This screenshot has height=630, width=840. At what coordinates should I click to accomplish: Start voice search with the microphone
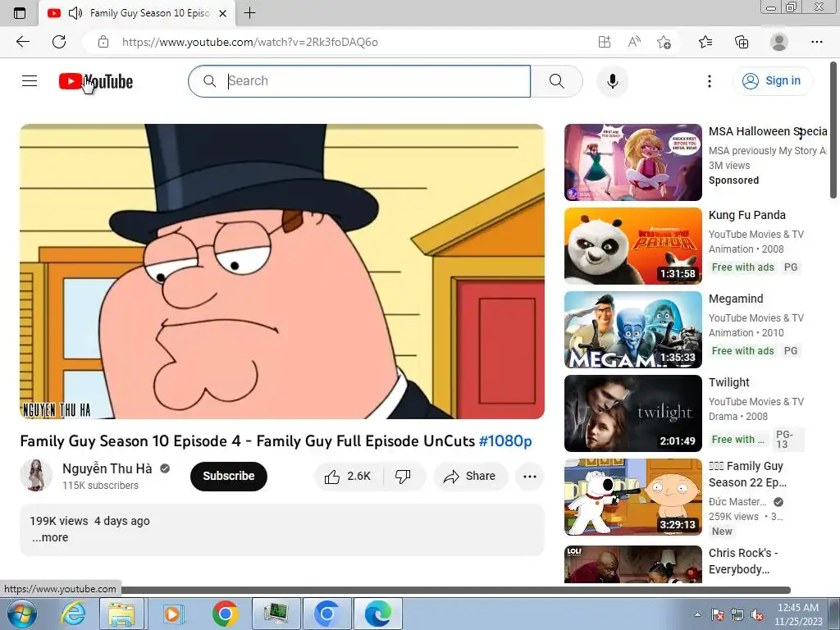tap(612, 81)
